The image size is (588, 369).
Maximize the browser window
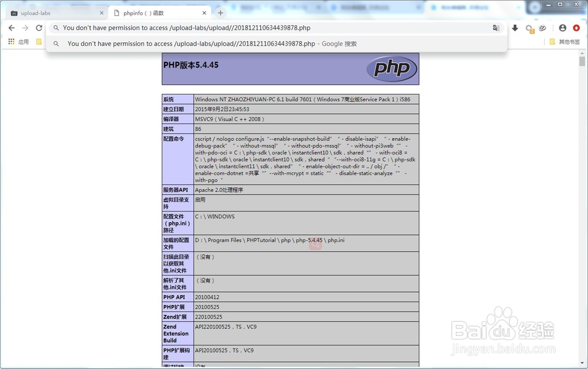tap(560, 5)
